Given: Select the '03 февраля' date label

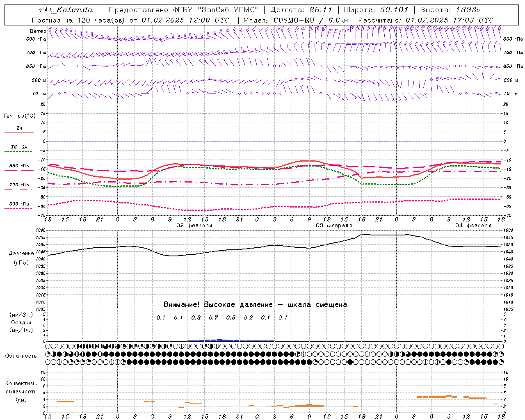Looking at the screenshot, I should click(333, 226).
